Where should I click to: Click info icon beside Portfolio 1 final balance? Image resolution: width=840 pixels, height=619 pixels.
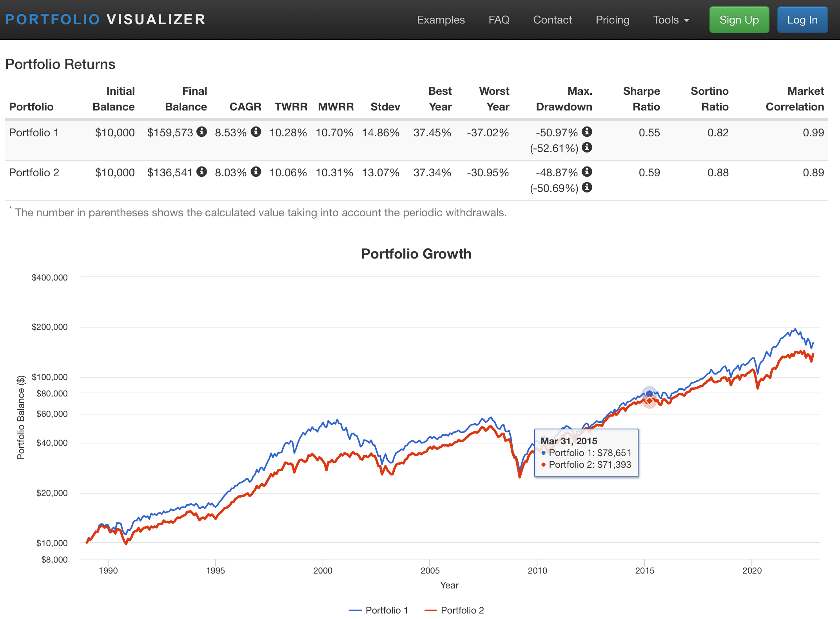click(201, 132)
